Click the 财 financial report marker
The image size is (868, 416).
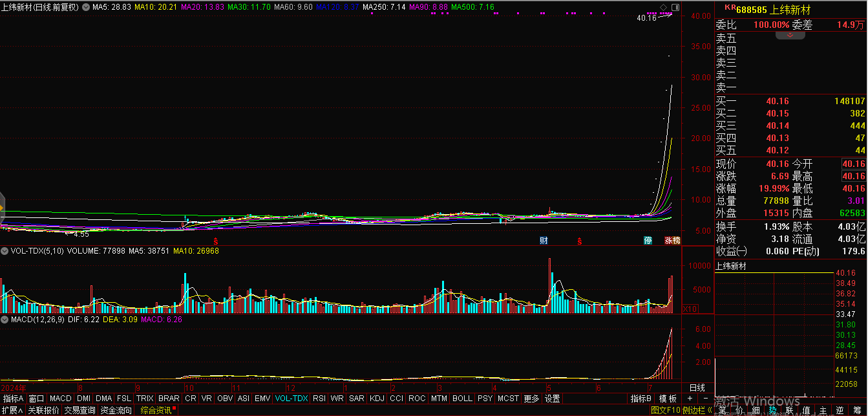point(544,241)
